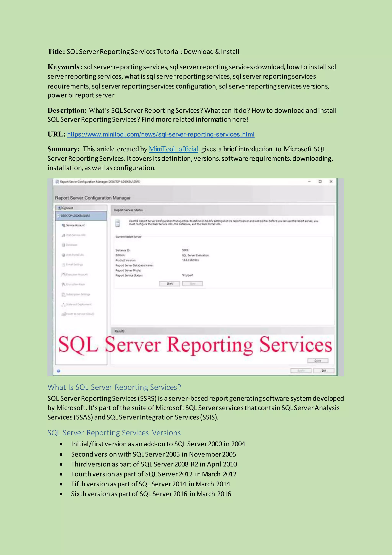Click the 'Title:' bold label
Screen dimensions: 392x555
(x=56, y=52)
